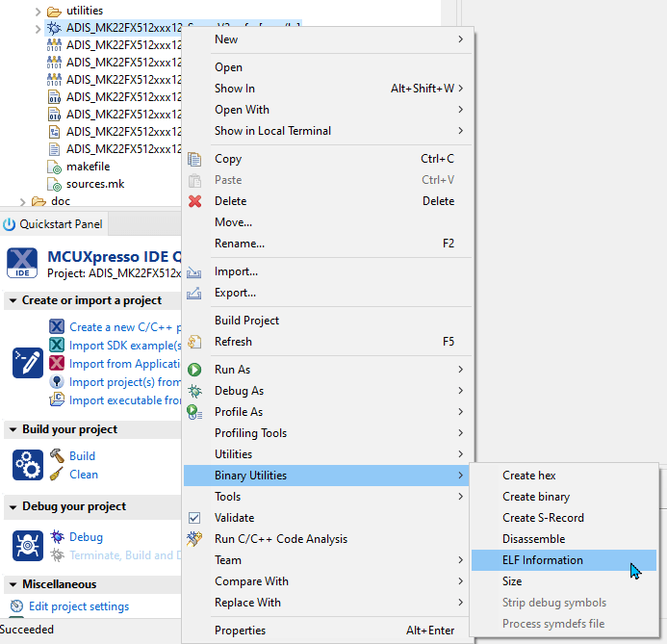This screenshot has width=667, height=644.
Task: Select the makefile in project tree
Action: tap(88, 167)
